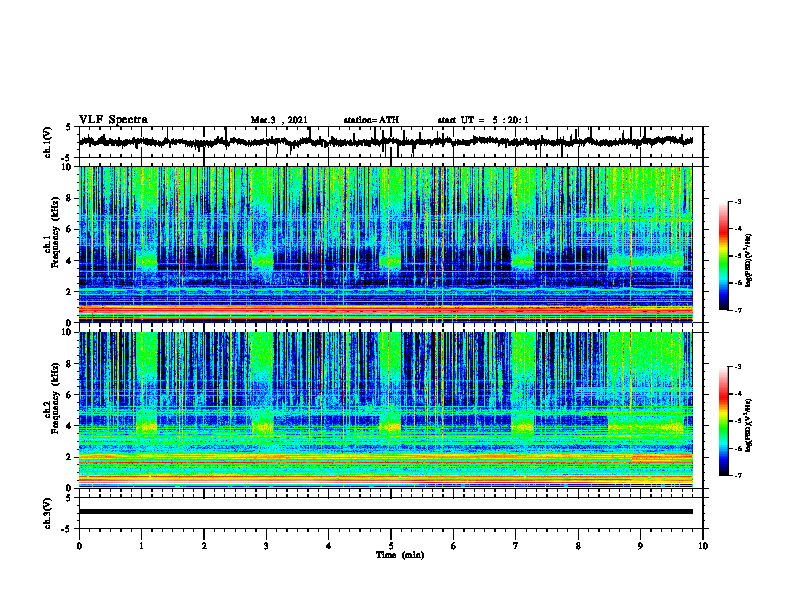Click the "ch.3(V)" axis label
The height and width of the screenshot is (612, 792).
48,513
